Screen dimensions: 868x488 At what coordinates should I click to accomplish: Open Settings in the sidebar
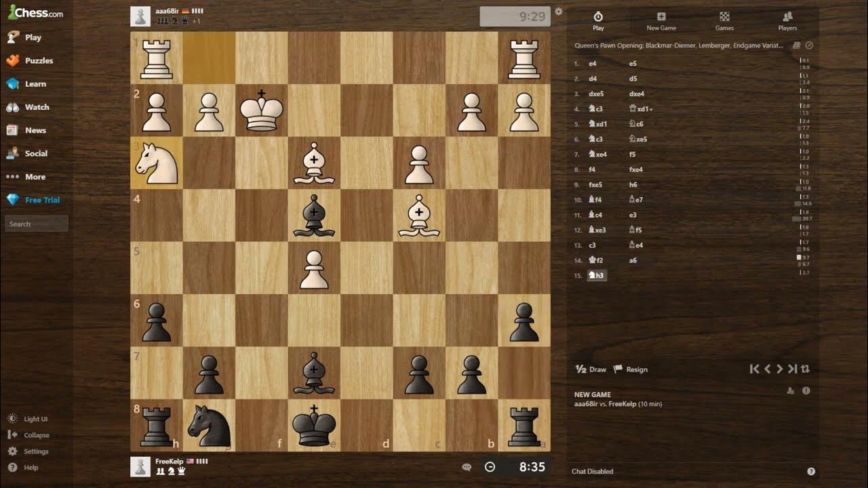click(x=28, y=451)
